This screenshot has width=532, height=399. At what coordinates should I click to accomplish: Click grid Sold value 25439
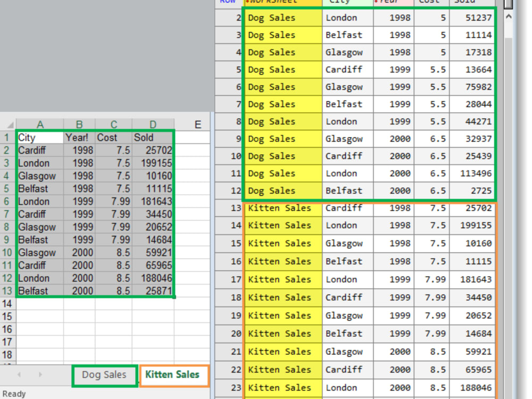tap(471, 156)
